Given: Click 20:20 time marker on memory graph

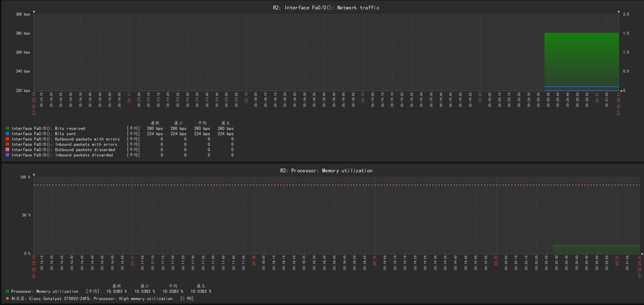Looking at the screenshot, I should (x=496, y=261).
